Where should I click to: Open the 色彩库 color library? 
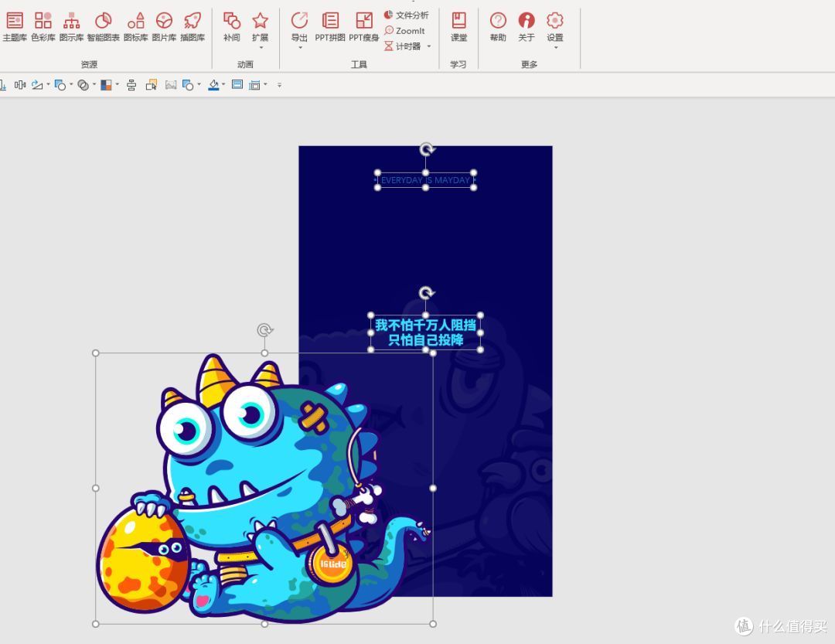point(43,26)
